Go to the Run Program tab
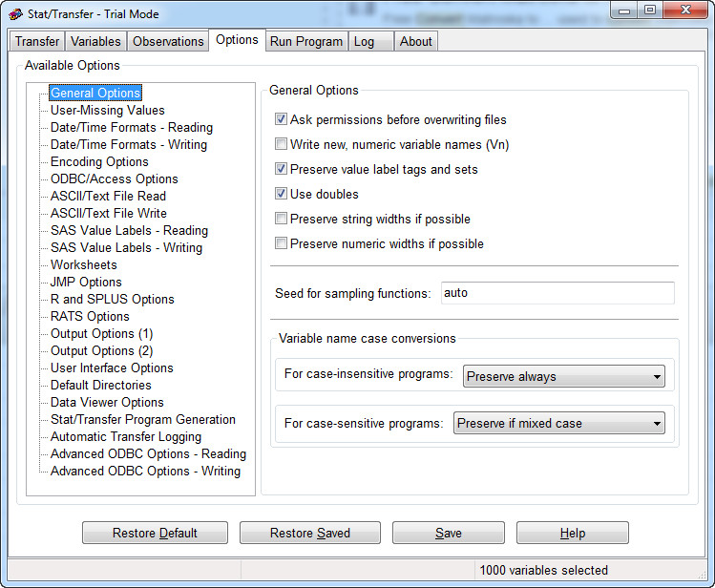The image size is (715, 588). pos(306,41)
